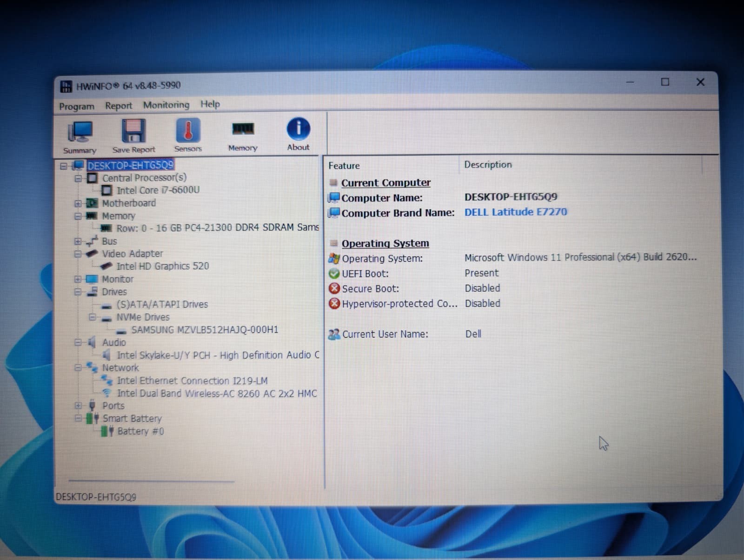Viewport: 744px width, 560px height.
Task: Open the Monitoring menu
Action: click(x=166, y=105)
